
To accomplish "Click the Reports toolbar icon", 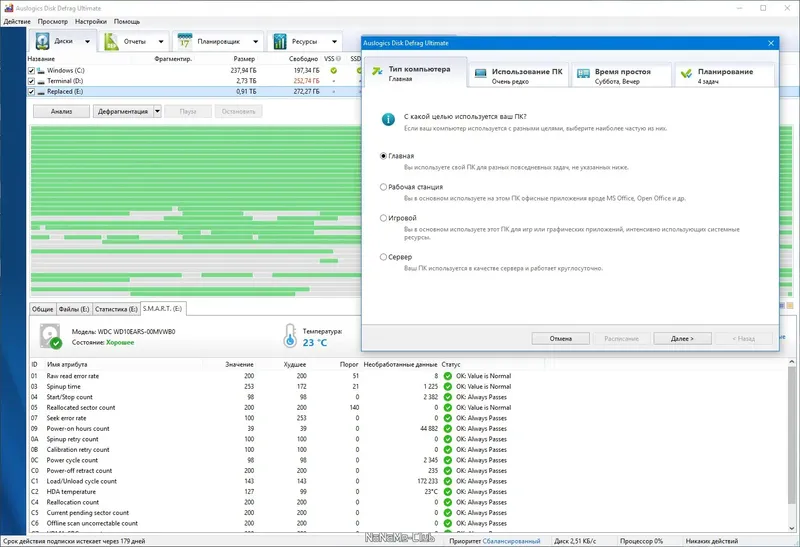I will [111, 41].
